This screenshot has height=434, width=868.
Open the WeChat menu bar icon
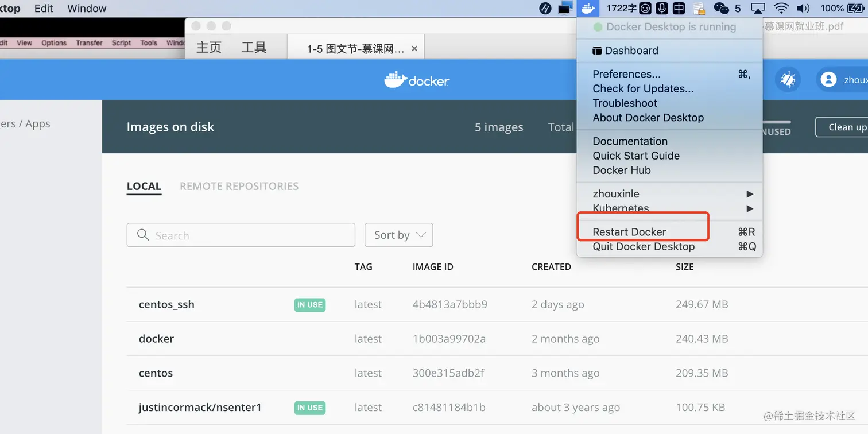(x=721, y=8)
